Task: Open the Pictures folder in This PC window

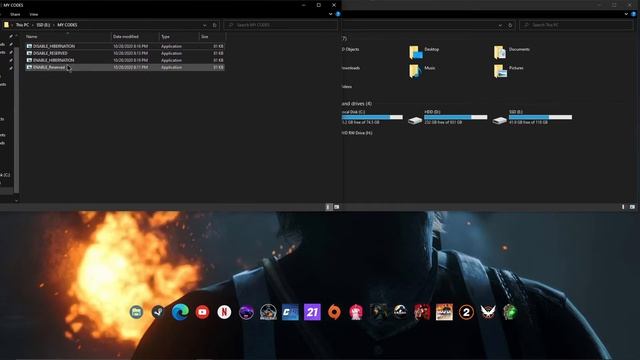Action: coord(509,71)
